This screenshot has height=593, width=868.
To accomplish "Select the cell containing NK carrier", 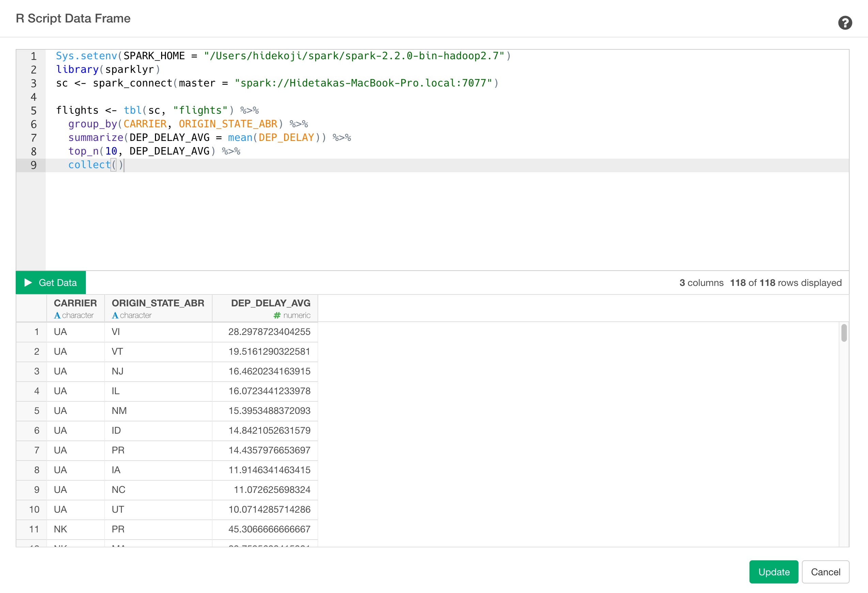I will [x=60, y=529].
